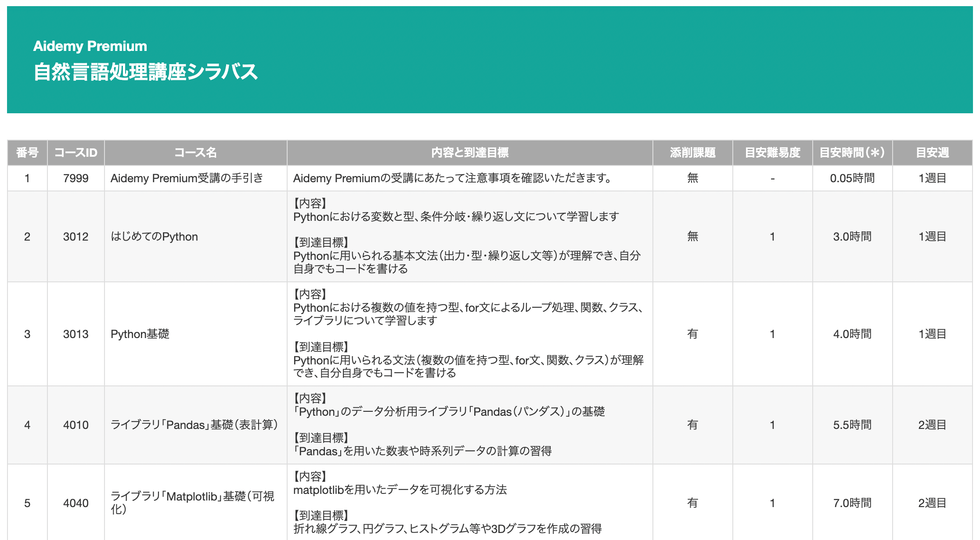Select course ID 4010 cell
980x540 pixels.
coord(76,425)
